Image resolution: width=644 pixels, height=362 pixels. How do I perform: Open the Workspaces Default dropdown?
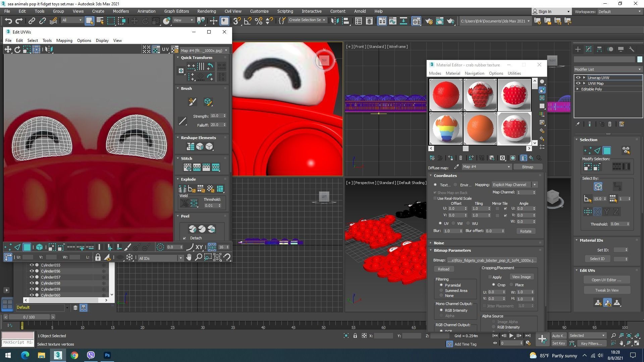[620, 11]
